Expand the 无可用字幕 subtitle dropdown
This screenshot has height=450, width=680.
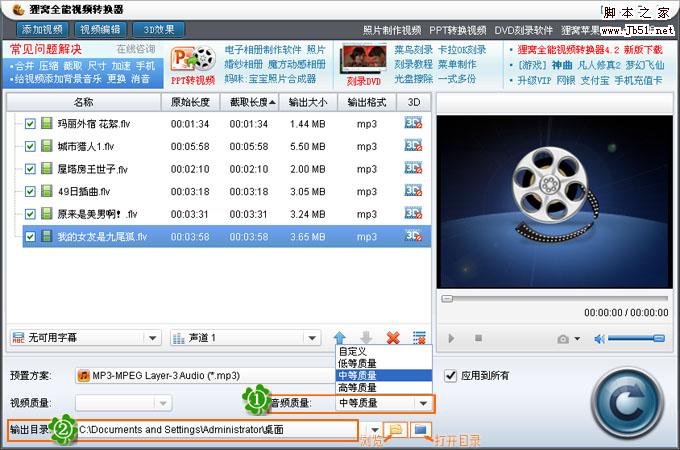coord(153,338)
